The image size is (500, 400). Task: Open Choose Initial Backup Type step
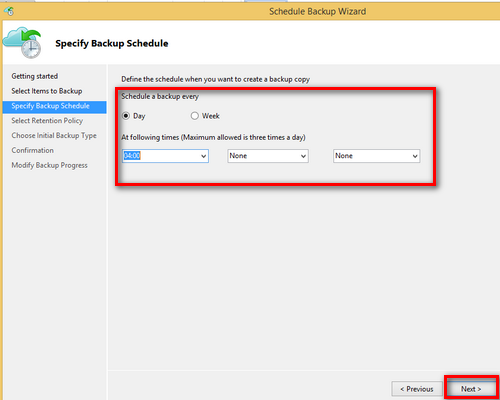(54, 136)
